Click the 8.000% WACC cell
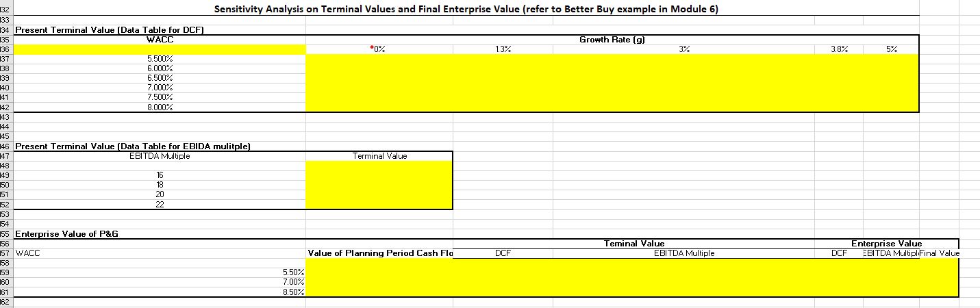The height and width of the screenshot is (308, 980). [160, 107]
